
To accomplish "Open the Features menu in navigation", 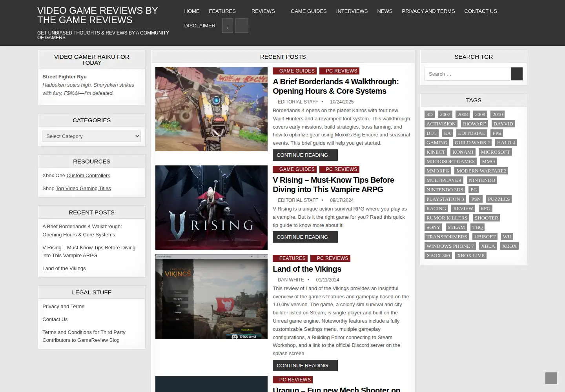I will [222, 11].
